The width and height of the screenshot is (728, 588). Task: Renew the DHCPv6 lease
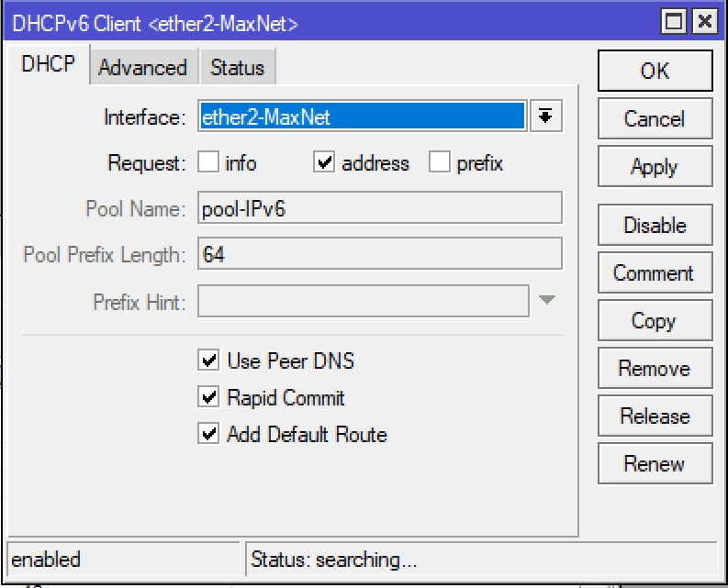click(655, 463)
